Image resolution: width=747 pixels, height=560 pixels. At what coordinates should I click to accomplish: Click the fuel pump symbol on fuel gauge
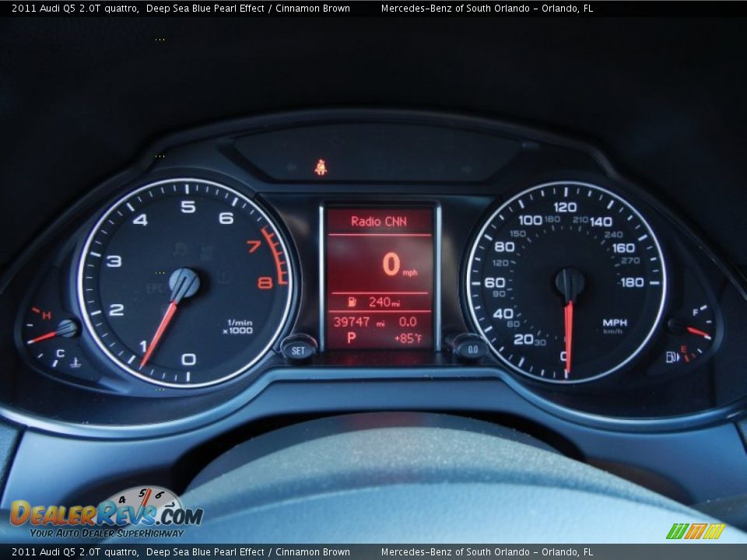pos(672,357)
